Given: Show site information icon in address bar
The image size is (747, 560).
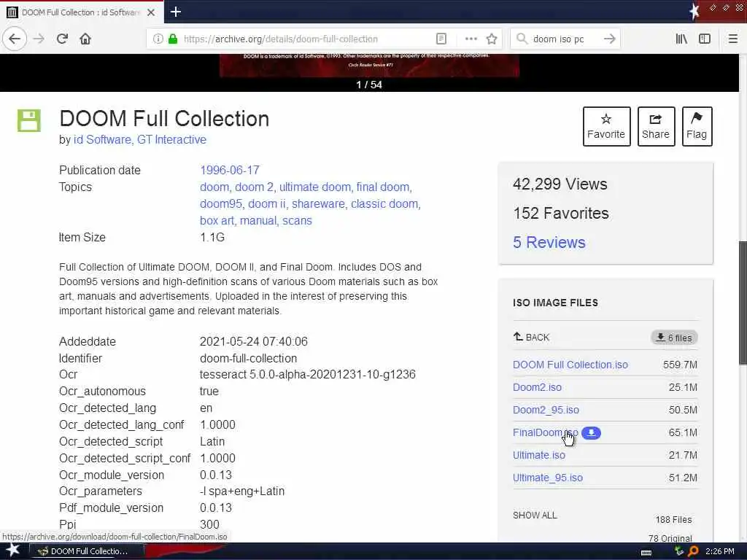Looking at the screenshot, I should [158, 39].
